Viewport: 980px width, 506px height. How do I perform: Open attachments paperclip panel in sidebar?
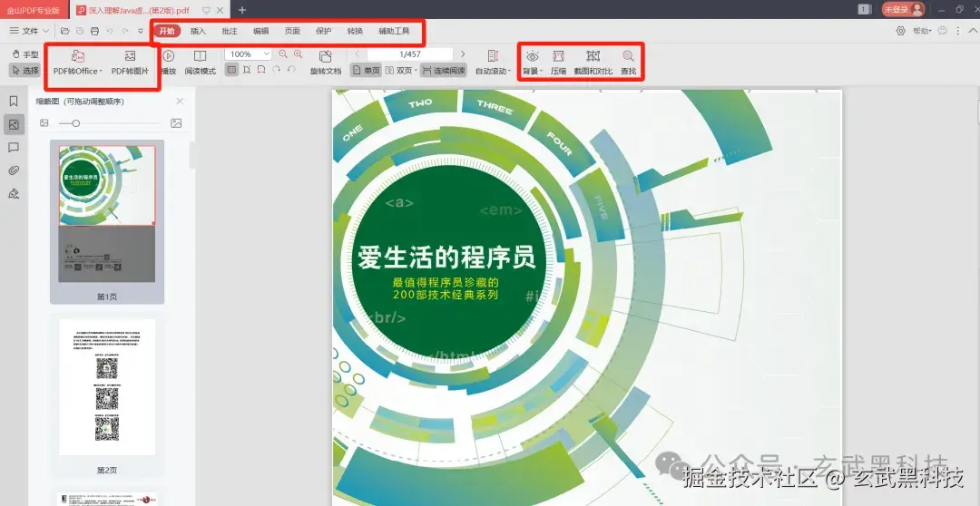[14, 170]
